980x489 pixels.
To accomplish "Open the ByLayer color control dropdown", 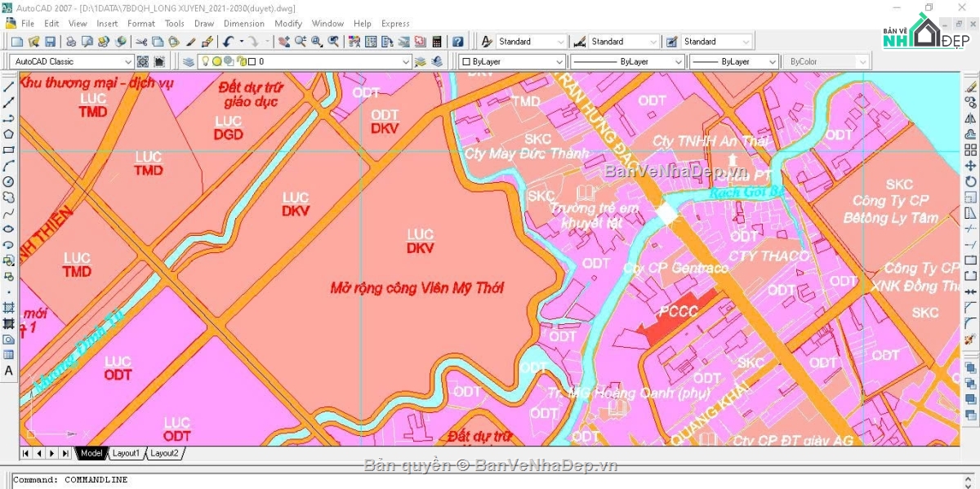I will [x=559, y=62].
